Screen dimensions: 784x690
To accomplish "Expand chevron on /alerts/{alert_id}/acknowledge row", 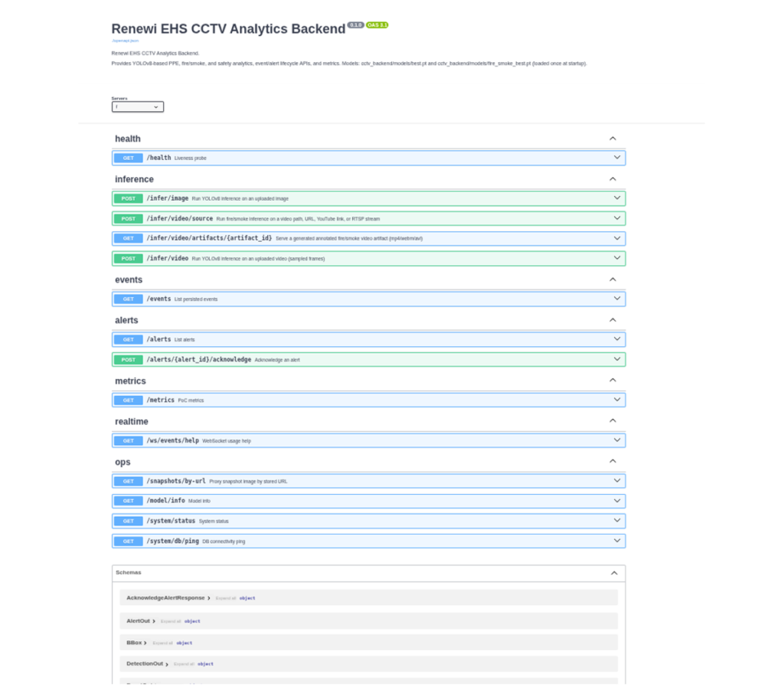I will 617,359.
